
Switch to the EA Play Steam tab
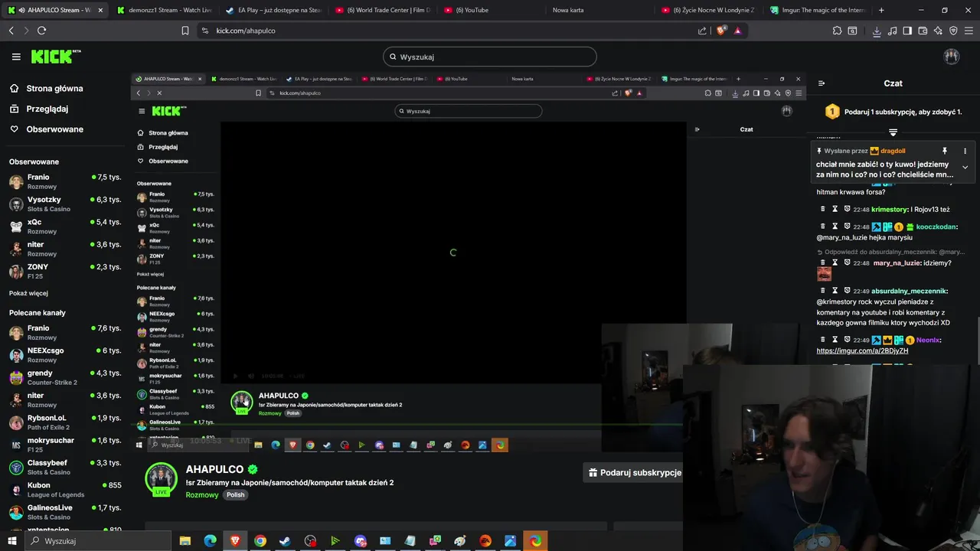273,10
